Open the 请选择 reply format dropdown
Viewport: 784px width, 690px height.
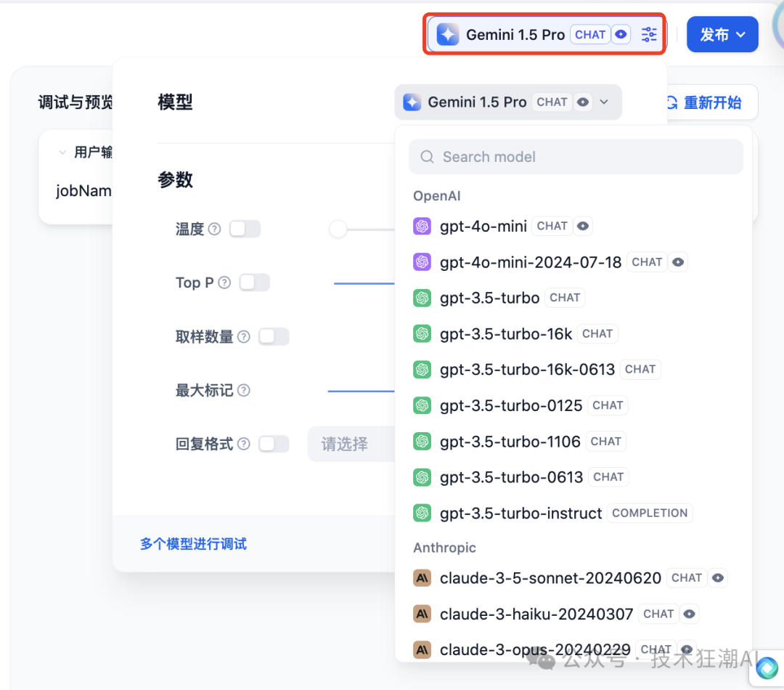pos(351,444)
